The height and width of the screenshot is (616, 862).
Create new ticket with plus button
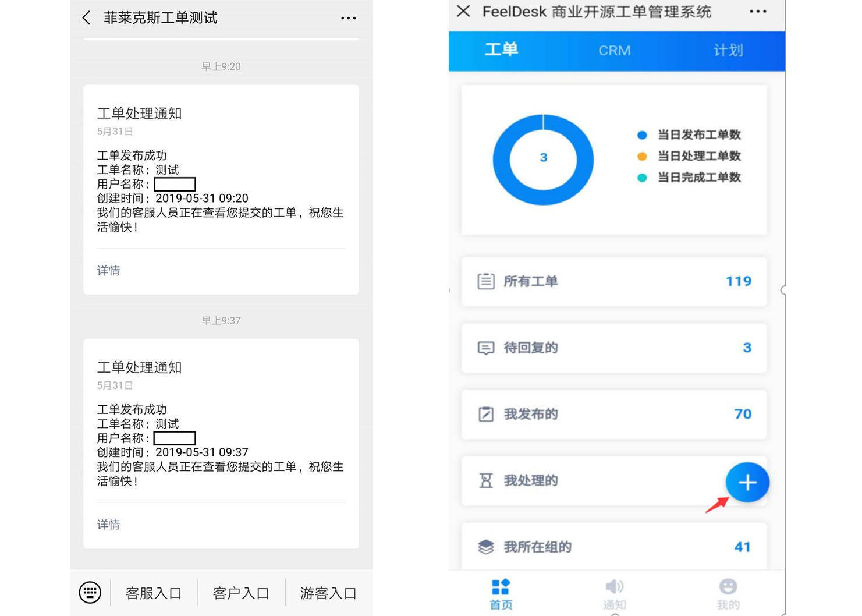pos(747,482)
